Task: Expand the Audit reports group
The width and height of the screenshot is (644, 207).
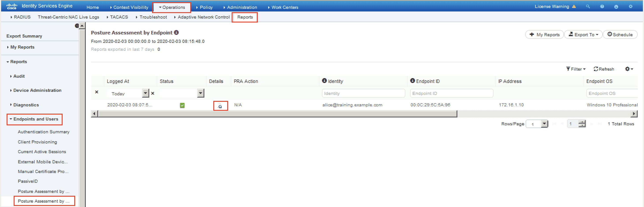Action: click(17, 76)
